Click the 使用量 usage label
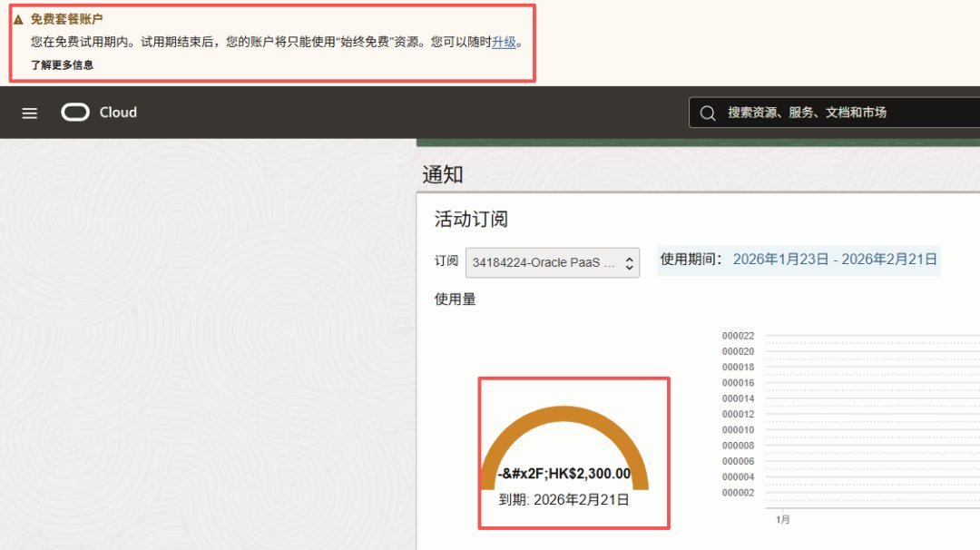Screen dimensions: 980x550 tap(455, 300)
